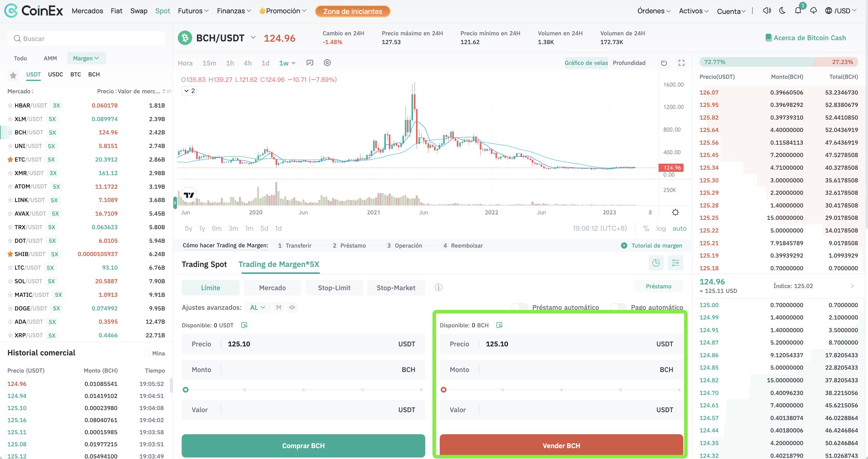Open the AL advanced settings dropdown
Viewport: 868px width, 459px height.
(258, 308)
